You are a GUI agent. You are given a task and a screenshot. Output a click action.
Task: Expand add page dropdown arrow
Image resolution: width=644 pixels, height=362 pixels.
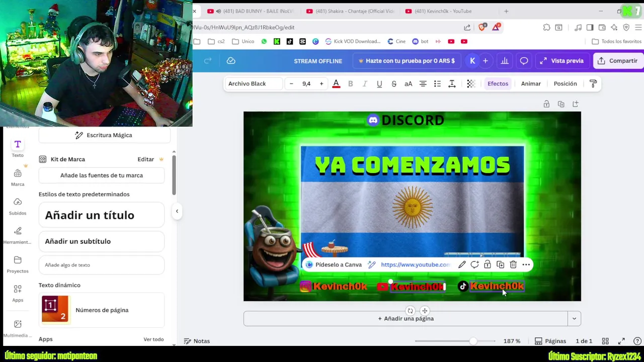[574, 319]
